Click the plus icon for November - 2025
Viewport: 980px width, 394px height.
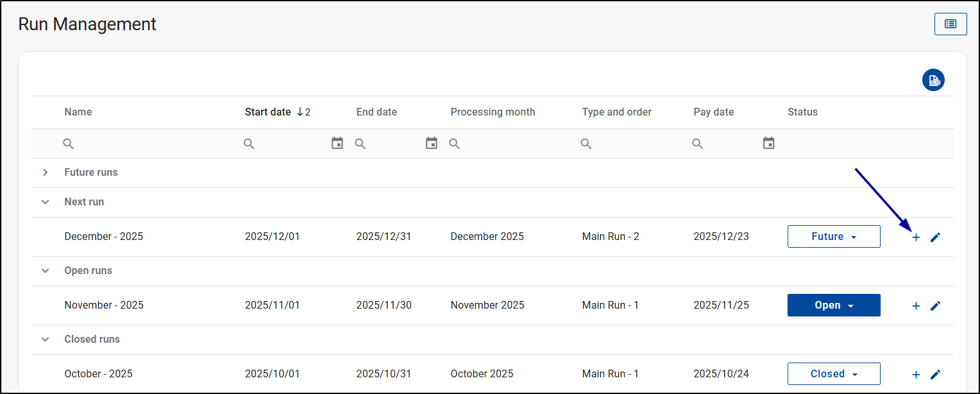click(x=916, y=306)
